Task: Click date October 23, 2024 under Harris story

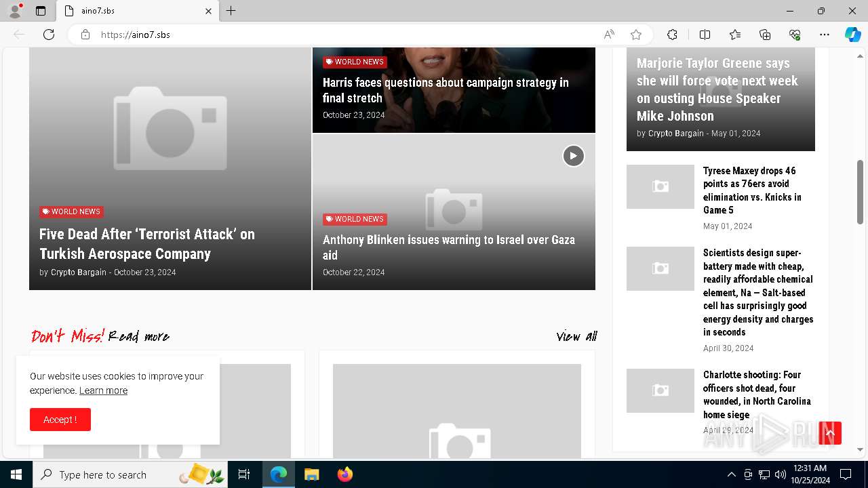Action: (353, 115)
